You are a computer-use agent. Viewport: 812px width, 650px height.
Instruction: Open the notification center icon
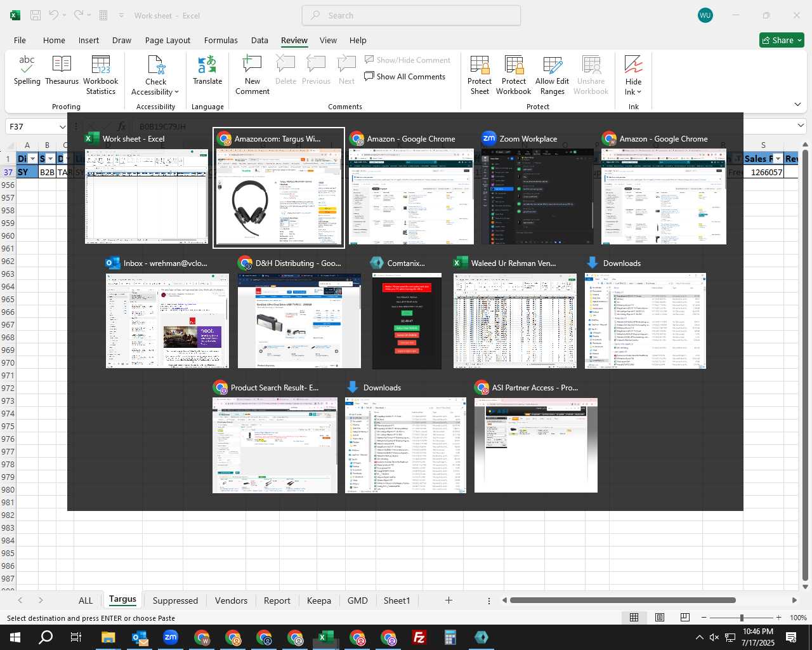tap(791, 637)
